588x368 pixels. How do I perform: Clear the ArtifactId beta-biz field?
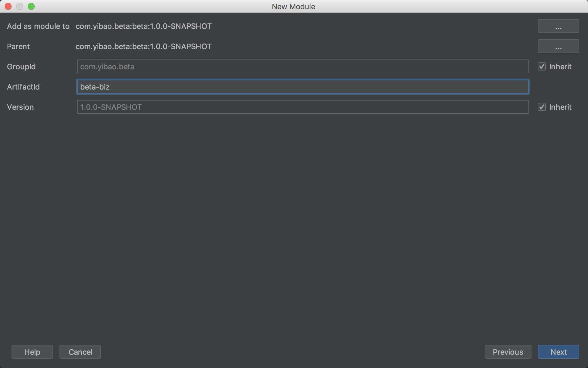[303, 86]
